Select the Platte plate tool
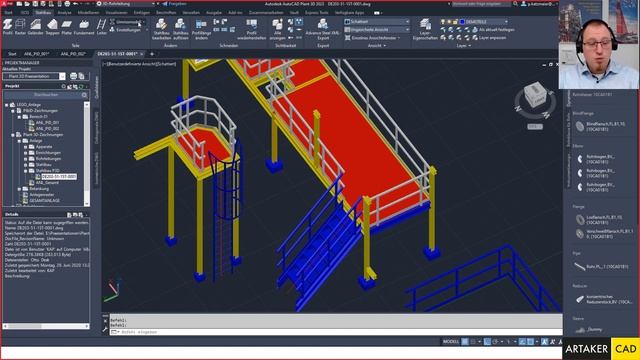This screenshot has height=360, width=640. [x=67, y=27]
